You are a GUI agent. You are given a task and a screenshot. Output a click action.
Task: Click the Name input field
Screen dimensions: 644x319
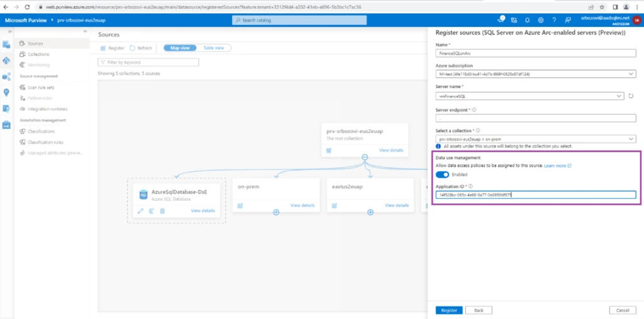tap(536, 53)
